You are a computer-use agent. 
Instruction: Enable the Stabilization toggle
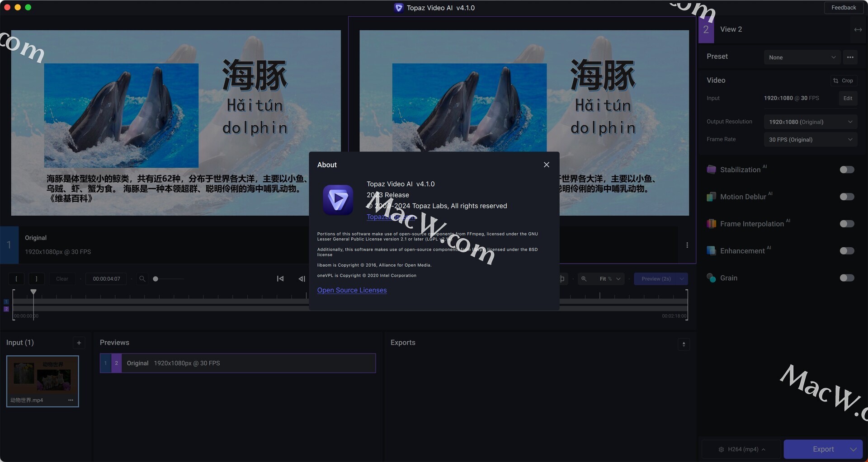(847, 170)
